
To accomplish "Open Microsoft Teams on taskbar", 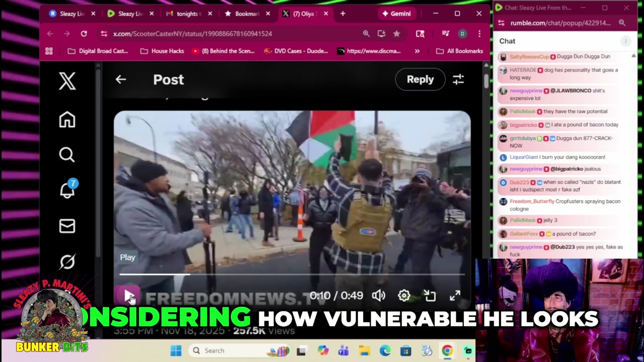I will [343, 351].
